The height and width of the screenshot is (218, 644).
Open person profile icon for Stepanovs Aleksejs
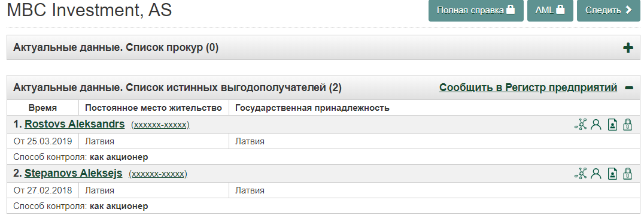coord(596,174)
